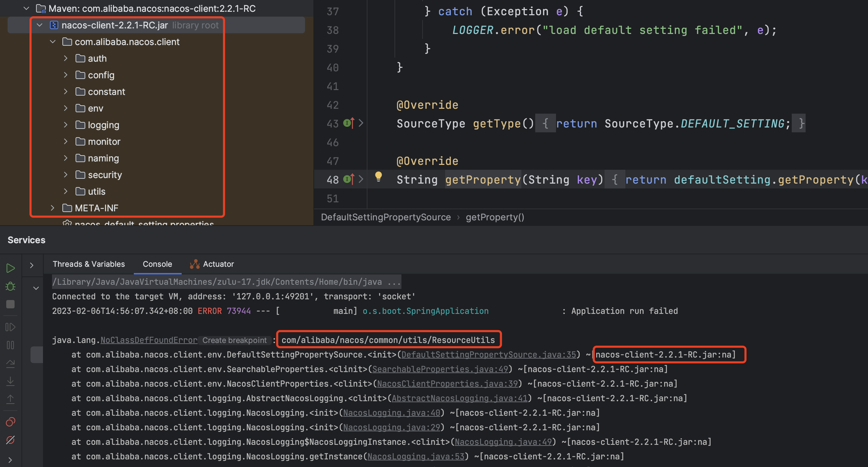Viewport: 868px width, 467px height.
Task: Click the Resume Program icon
Action: [10, 327]
